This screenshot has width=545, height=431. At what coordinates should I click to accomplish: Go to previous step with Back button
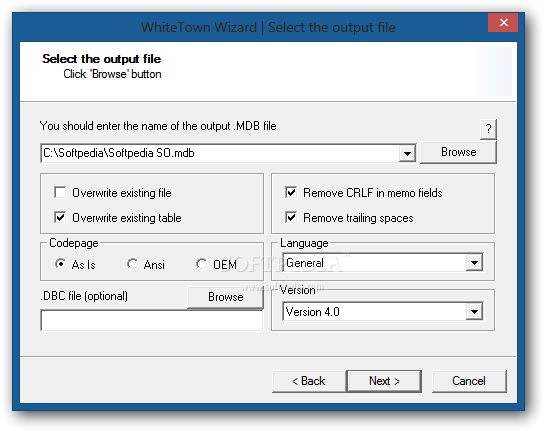pyautogui.click(x=309, y=381)
